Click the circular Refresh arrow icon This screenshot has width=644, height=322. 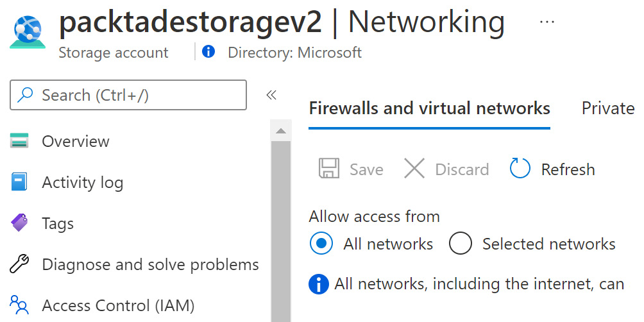tap(520, 169)
